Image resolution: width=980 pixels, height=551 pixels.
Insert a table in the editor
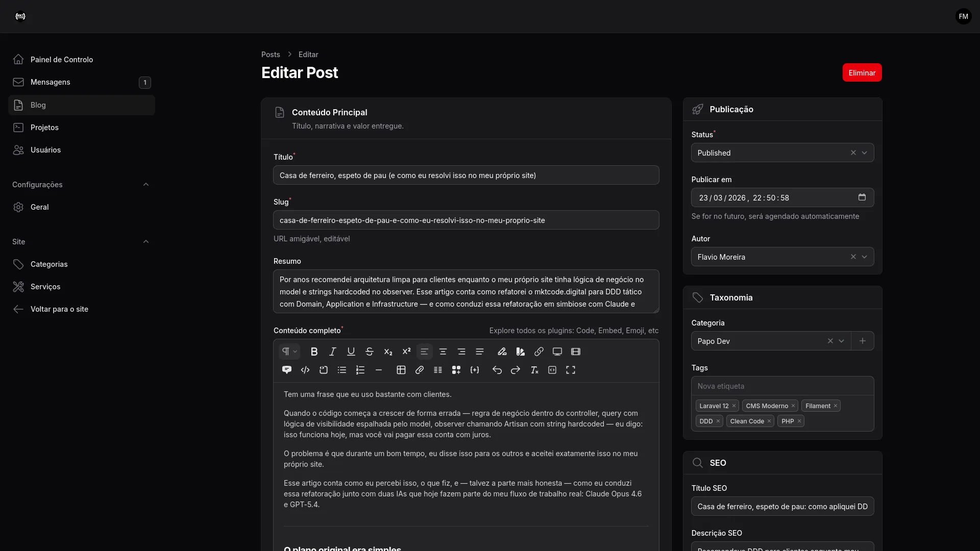(x=401, y=370)
